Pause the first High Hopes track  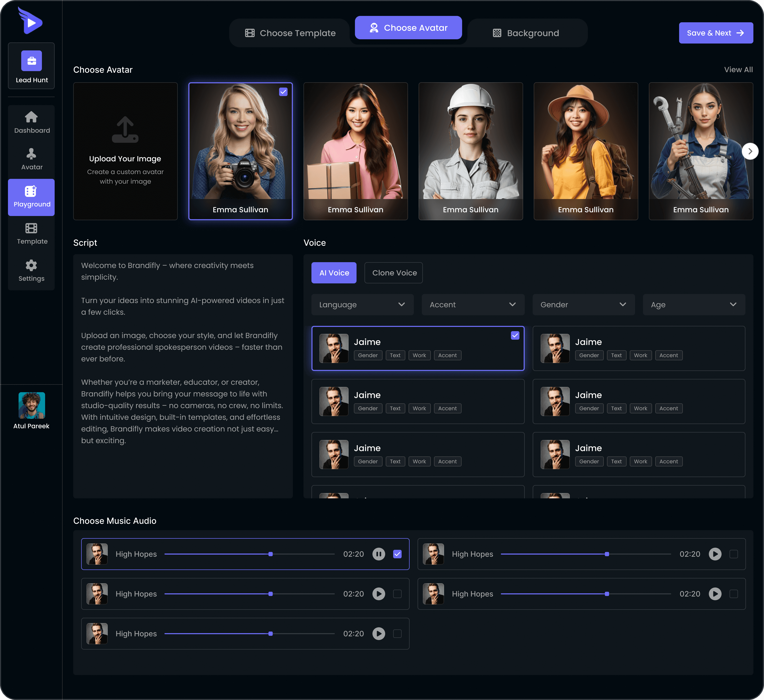(x=378, y=554)
